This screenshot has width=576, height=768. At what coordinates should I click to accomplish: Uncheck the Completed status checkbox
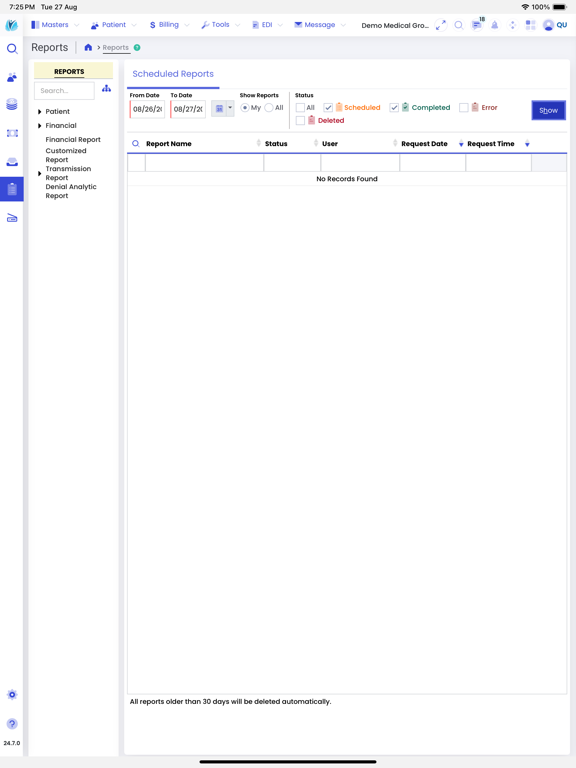pos(394,108)
